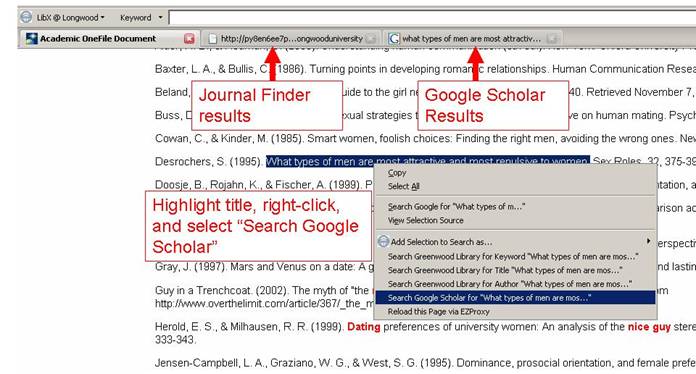Switch to Academic OneFile Document tab
Screen dimensions: 696x374
click(x=98, y=39)
